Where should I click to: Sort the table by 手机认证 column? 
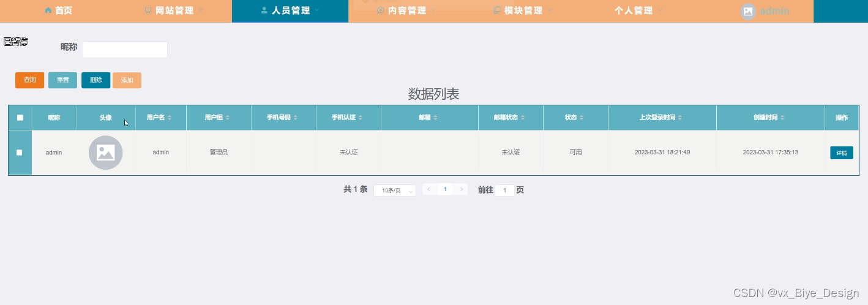click(x=361, y=118)
